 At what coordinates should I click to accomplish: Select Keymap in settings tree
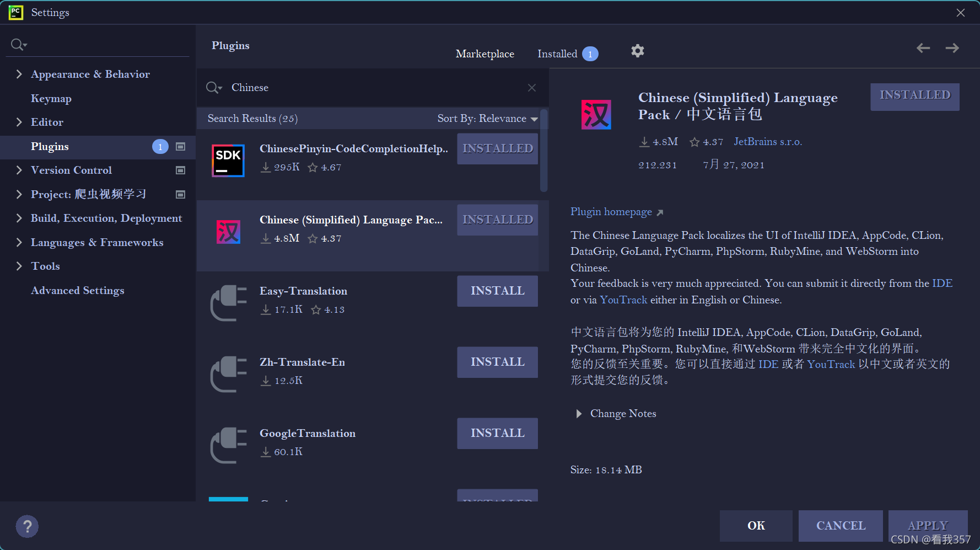coord(51,99)
